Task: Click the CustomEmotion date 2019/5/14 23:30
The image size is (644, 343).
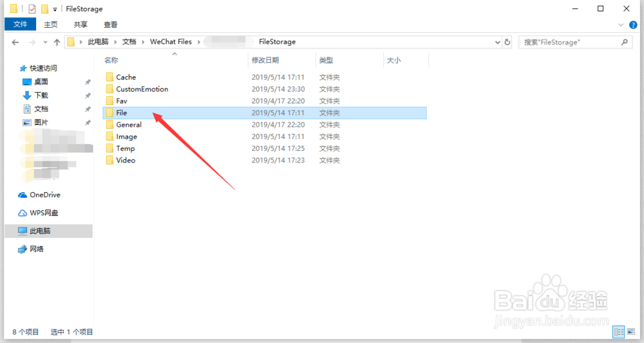Action: [x=278, y=89]
